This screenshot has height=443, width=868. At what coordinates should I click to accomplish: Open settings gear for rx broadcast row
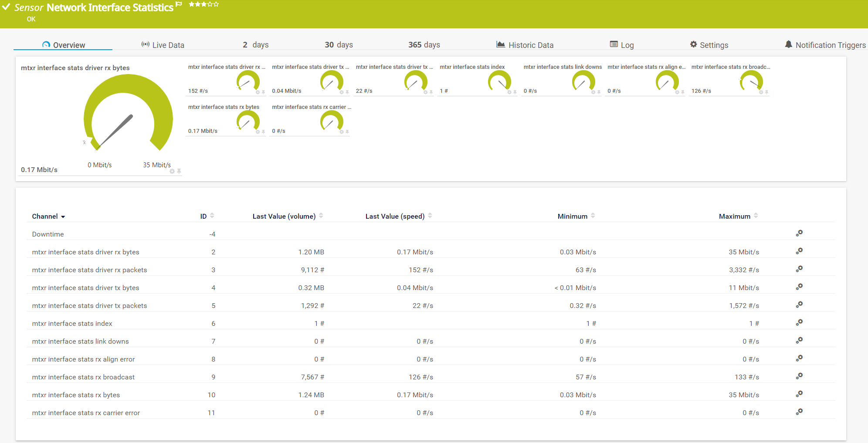point(799,376)
